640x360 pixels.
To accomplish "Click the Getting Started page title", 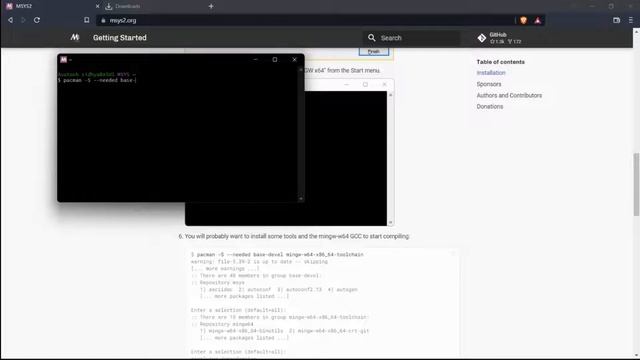I will point(120,38).
